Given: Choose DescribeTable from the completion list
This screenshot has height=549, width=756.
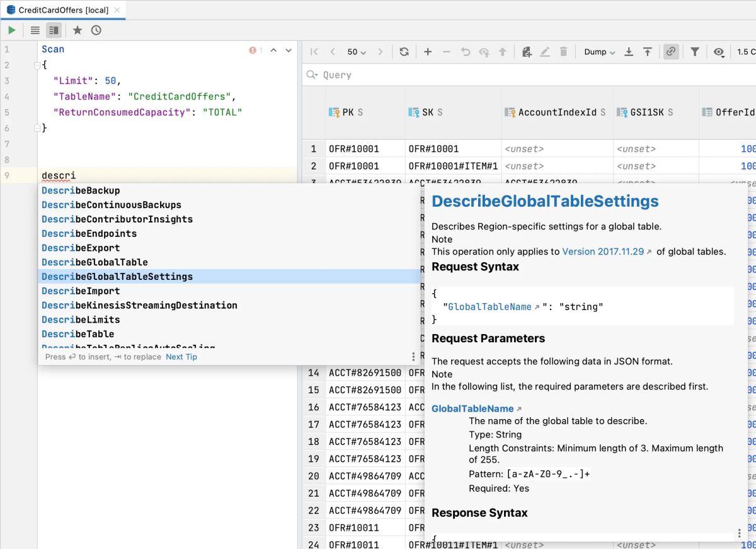Looking at the screenshot, I should coord(78,334).
